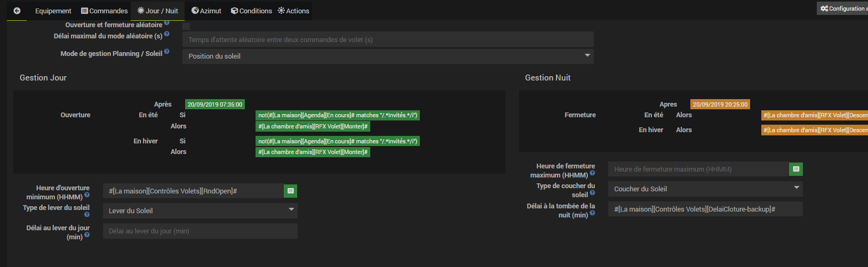Click the Gestion Jour heading

[43, 78]
